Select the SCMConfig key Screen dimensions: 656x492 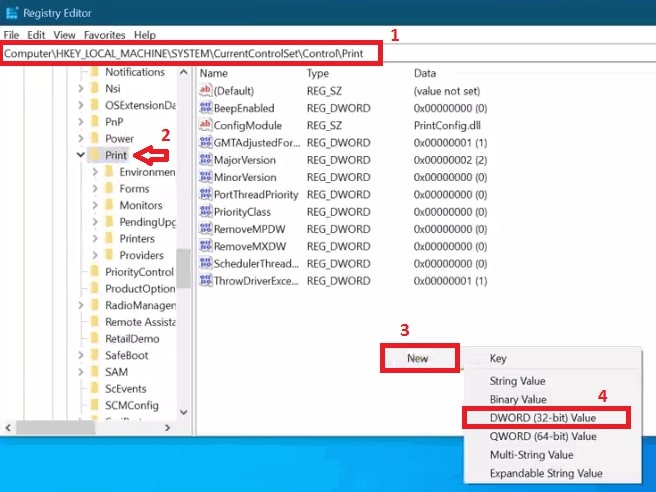click(x=132, y=405)
